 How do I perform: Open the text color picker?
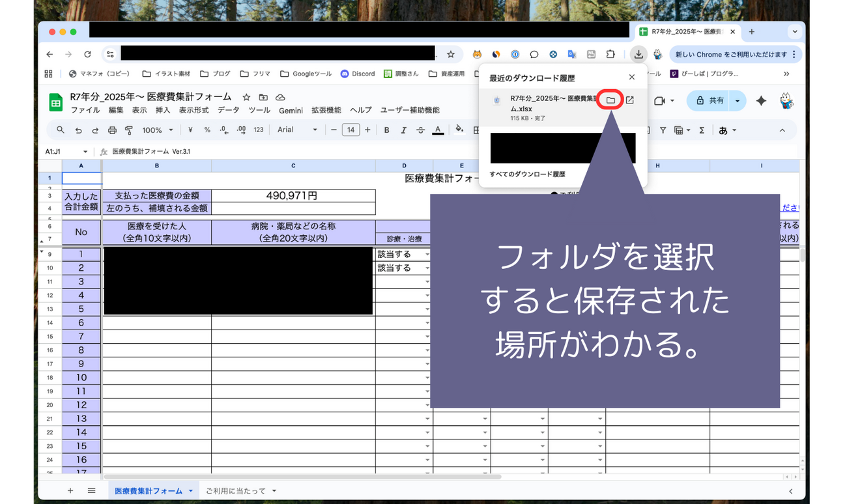438,130
